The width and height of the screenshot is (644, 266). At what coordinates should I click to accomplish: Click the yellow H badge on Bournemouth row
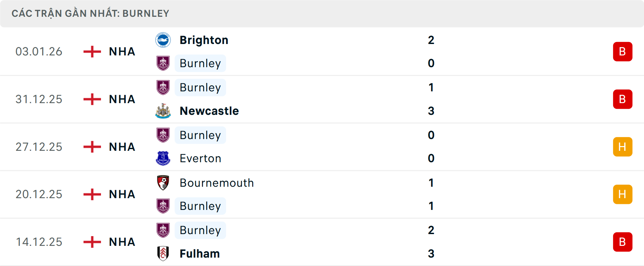click(623, 194)
